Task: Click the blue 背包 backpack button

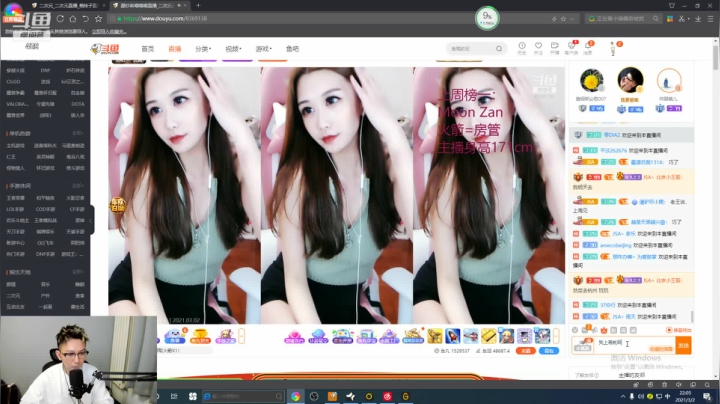Action: (549, 351)
